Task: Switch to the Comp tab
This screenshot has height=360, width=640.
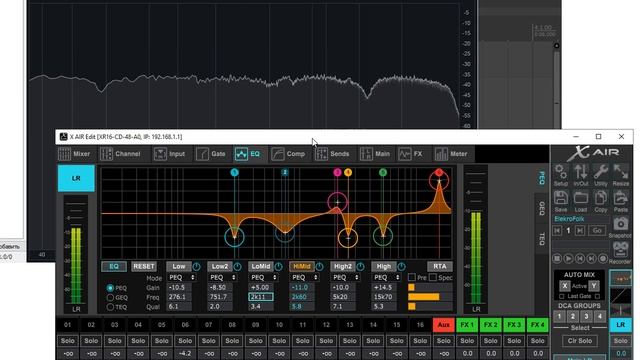Action: point(288,154)
